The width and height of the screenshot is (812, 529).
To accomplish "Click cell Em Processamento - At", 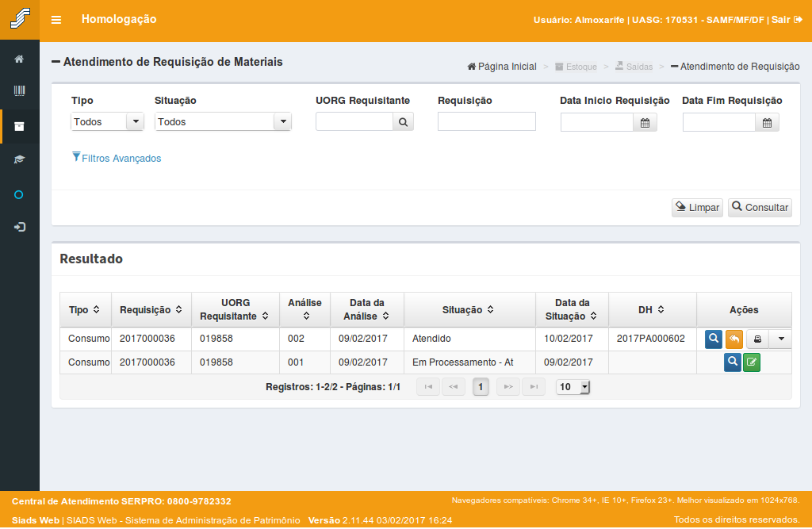I will [462, 362].
